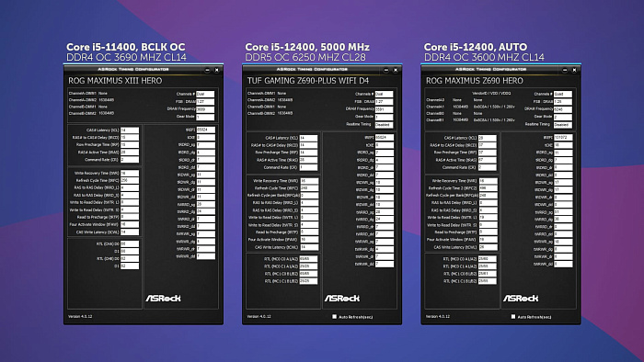Viewport: 644px width, 362px height.
Task: Click RAS# Active Time field in TUF GAMING window
Action: coord(308,160)
